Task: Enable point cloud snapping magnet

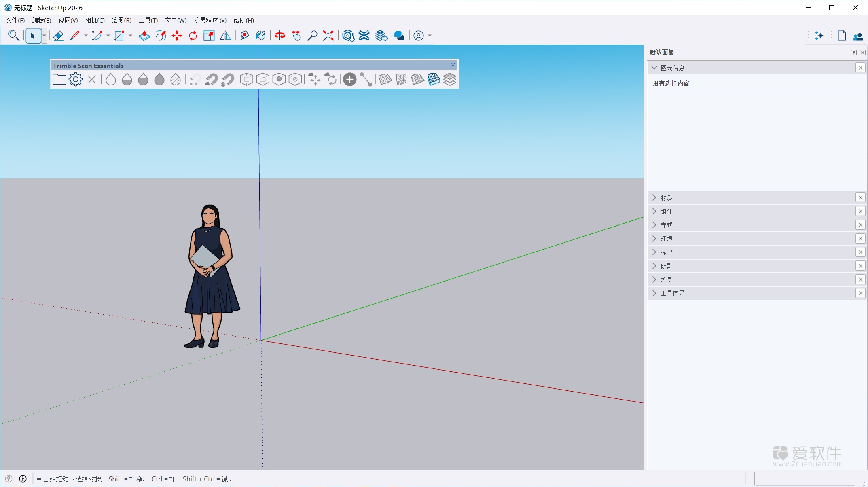Action: coord(212,79)
